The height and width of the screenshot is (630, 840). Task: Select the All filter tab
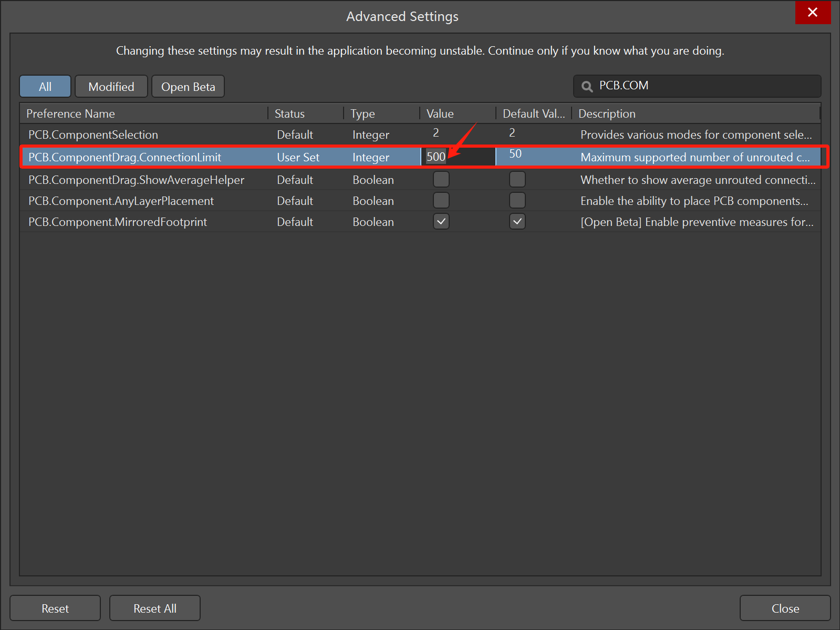[45, 87]
